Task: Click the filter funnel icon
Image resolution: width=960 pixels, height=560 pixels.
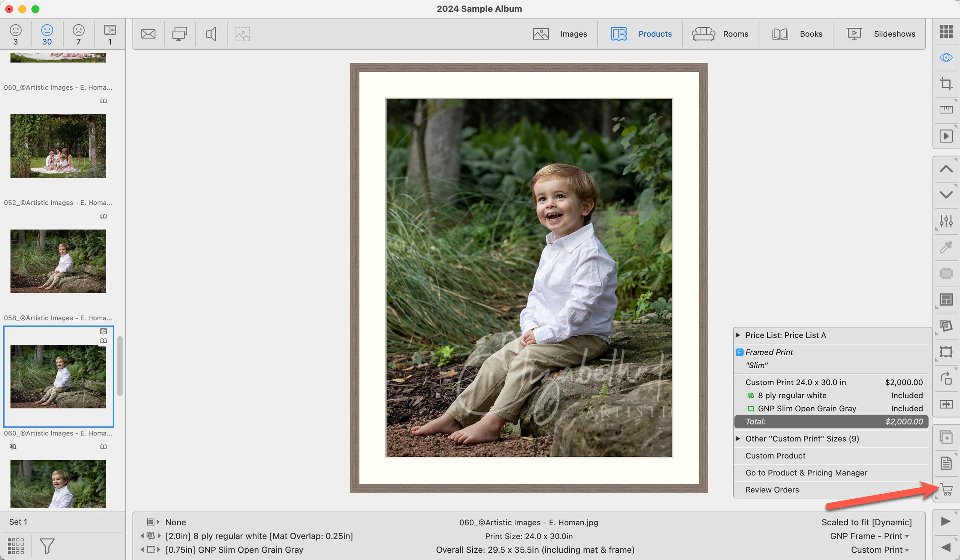Action: tap(47, 546)
